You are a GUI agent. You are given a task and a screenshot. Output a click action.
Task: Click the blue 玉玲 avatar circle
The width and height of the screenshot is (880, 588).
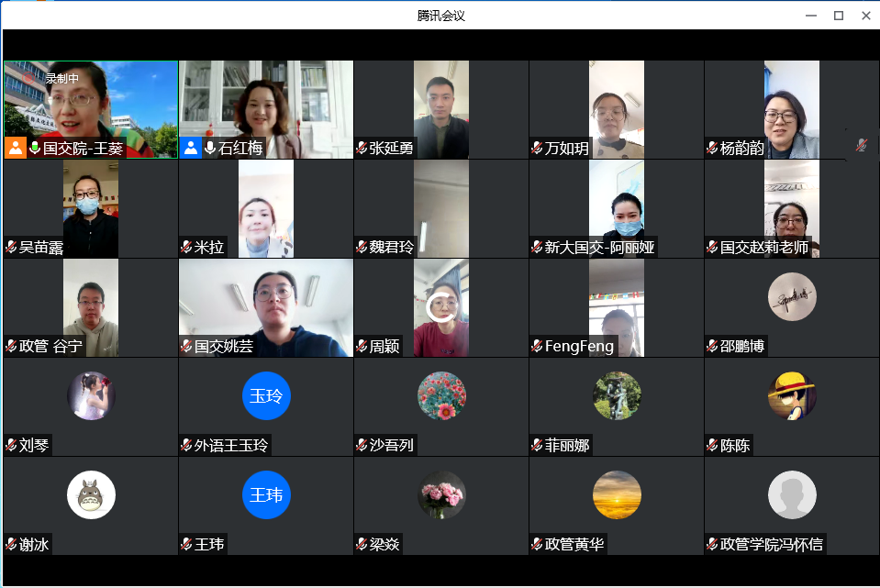click(267, 396)
